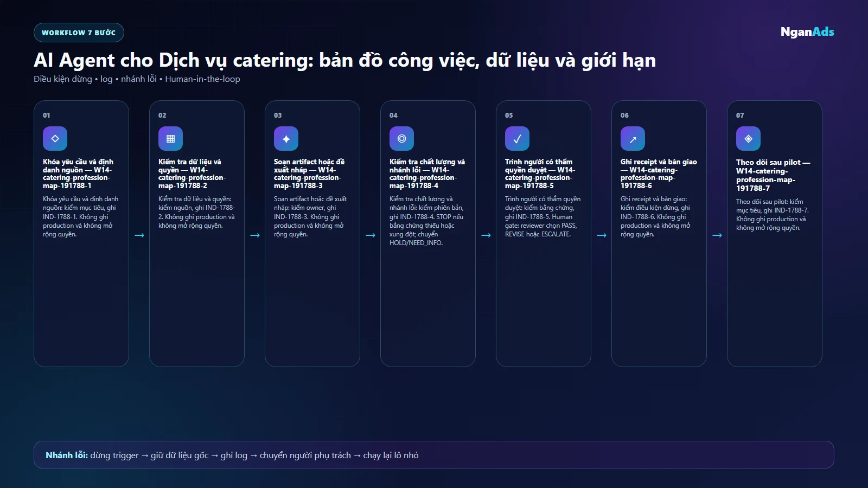Click the heading Ghi receipt và bàn giao

coord(659,174)
